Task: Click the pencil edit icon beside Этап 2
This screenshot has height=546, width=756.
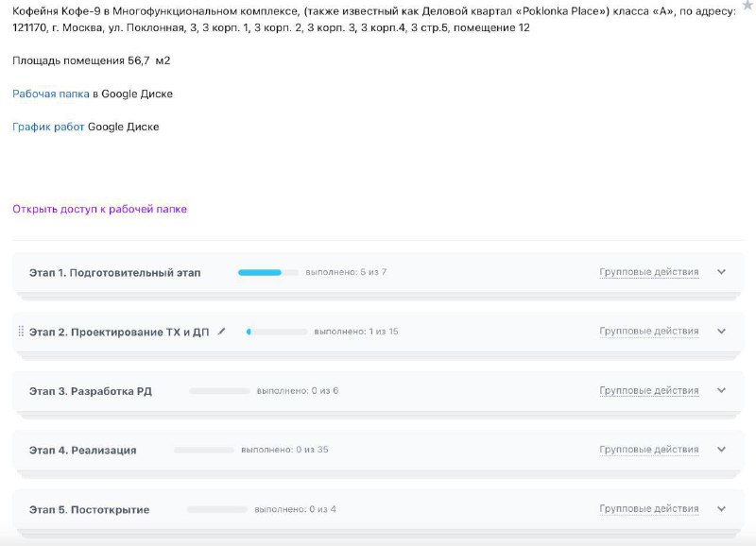Action: tap(221, 332)
